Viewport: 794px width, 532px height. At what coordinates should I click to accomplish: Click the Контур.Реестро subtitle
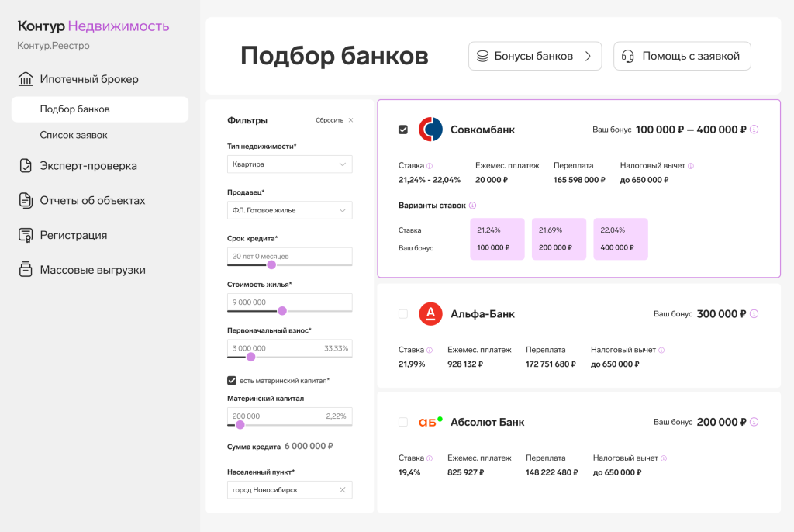54,46
